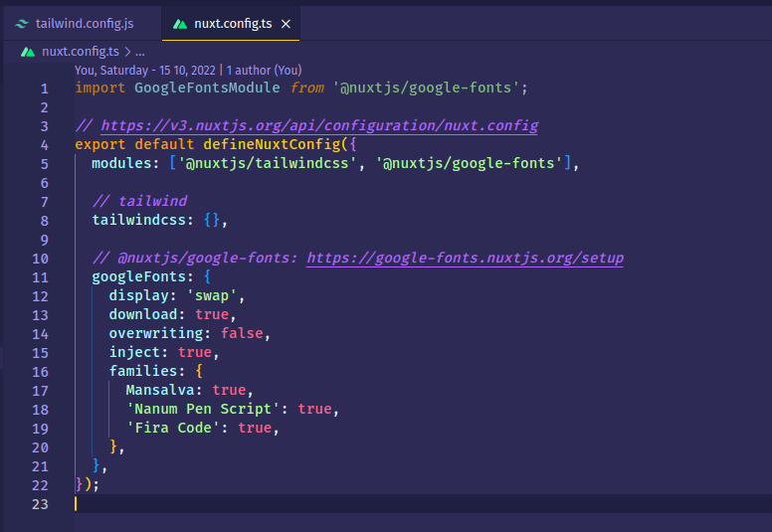Click line number 16 in the gutter
Screen dimensions: 772x532
coord(40,372)
